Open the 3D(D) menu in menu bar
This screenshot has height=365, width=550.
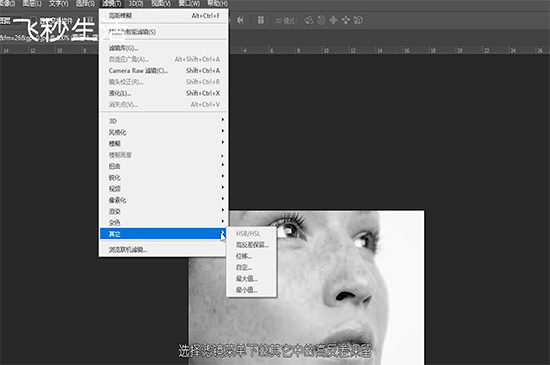136,4
